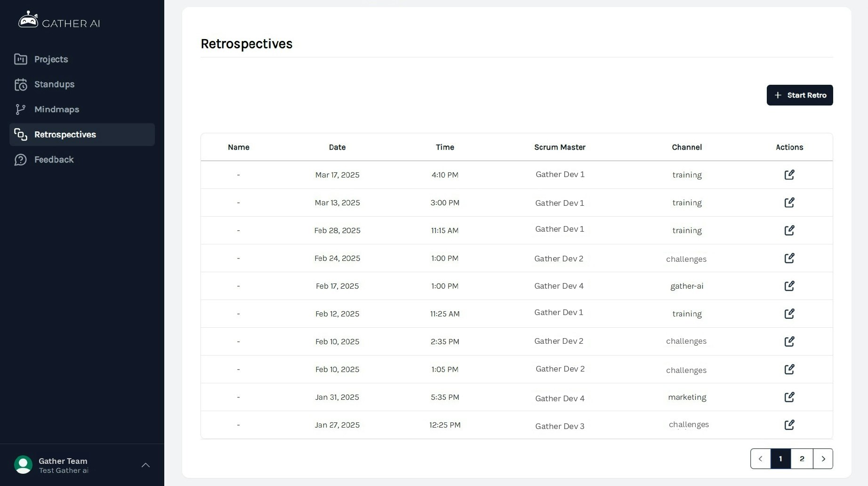
Task: Go to next page arrow
Action: coord(823,459)
